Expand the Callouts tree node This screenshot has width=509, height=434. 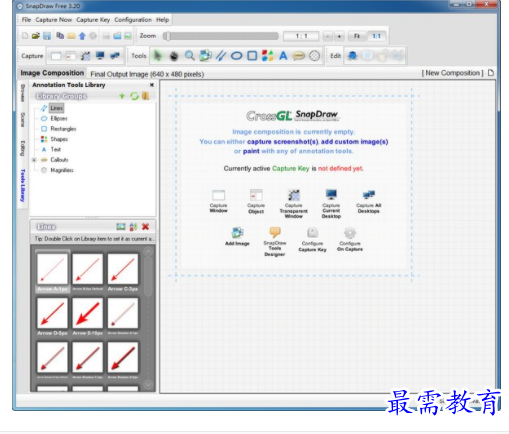[34, 160]
